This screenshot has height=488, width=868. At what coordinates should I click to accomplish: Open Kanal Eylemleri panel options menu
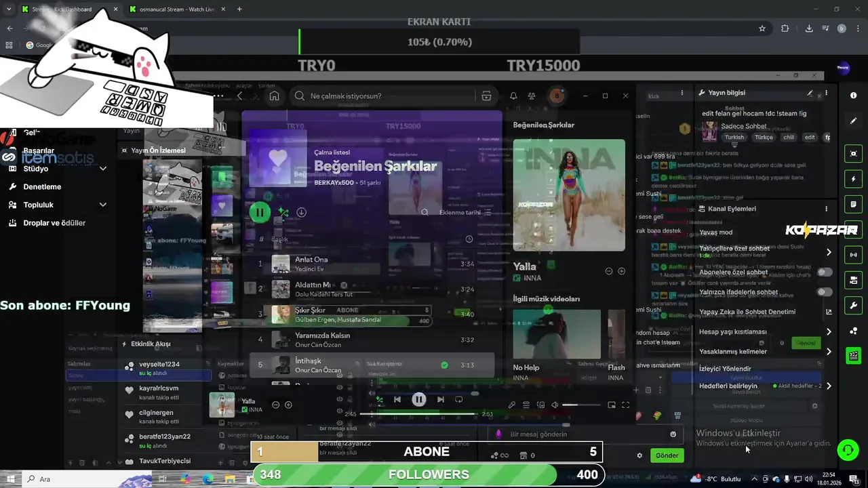(826, 209)
